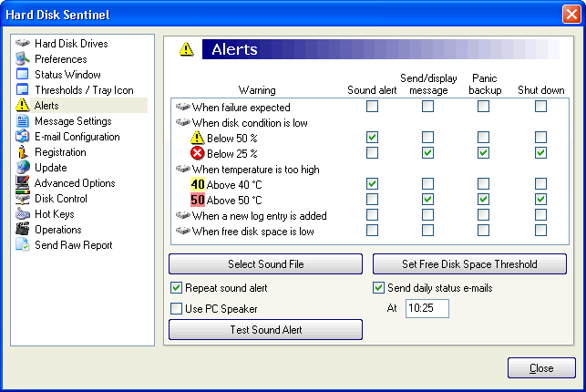Close the Hard Disk Sentinel window
This screenshot has height=392, width=586.
click(571, 15)
